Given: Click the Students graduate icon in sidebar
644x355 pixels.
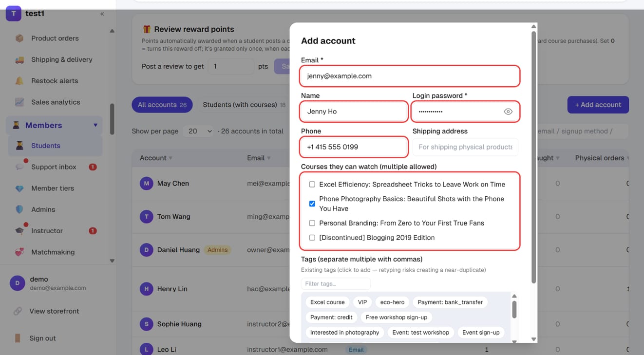Looking at the screenshot, I should click(x=19, y=146).
